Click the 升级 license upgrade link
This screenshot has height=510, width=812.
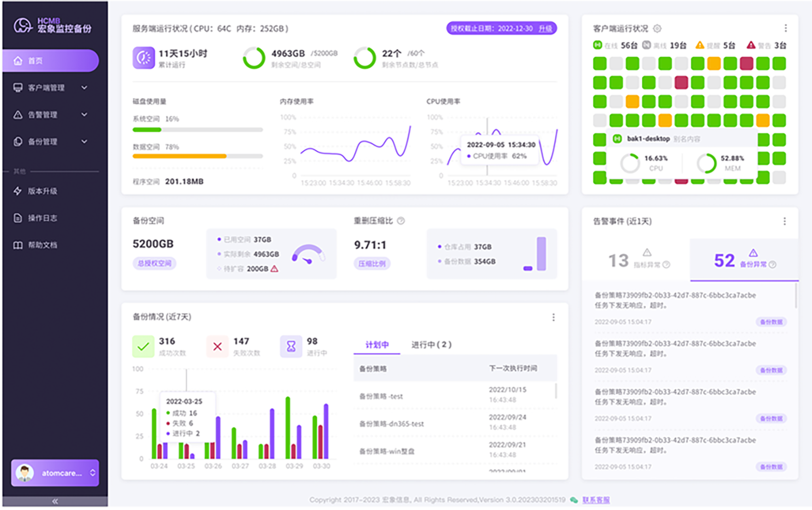545,29
